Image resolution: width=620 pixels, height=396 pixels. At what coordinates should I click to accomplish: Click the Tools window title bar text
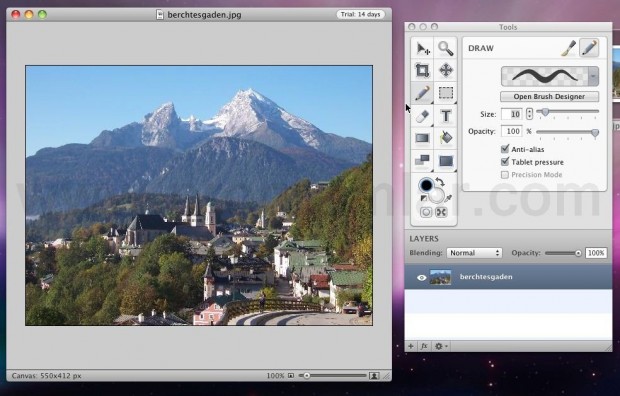[508, 27]
